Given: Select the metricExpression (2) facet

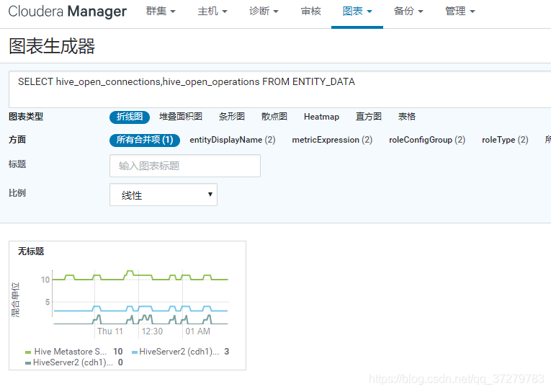Looking at the screenshot, I should pyautogui.click(x=332, y=140).
